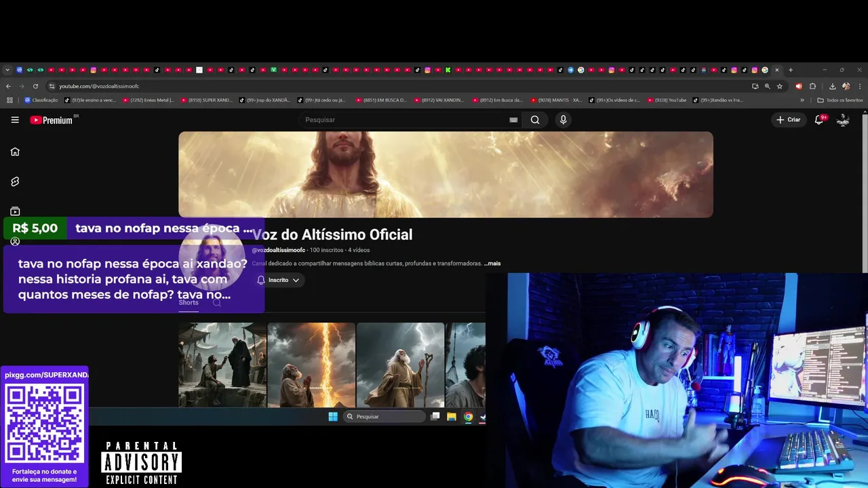
Task: Start voice search with microphone icon
Action: pos(563,120)
